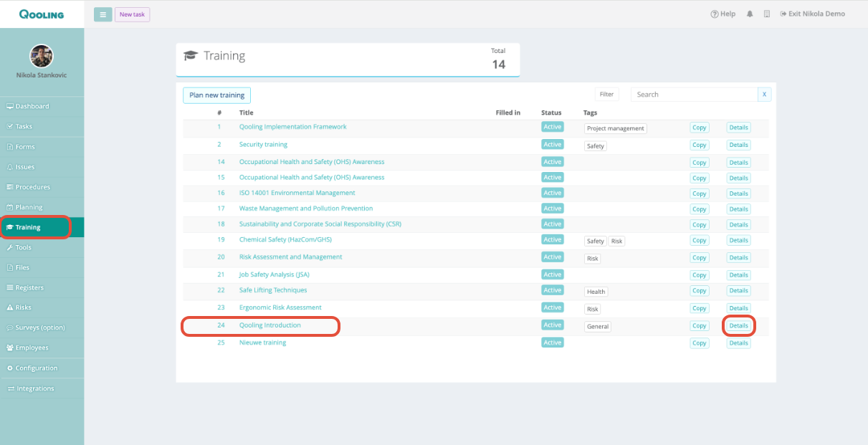The height and width of the screenshot is (445, 868).
Task: Open Issues in sidebar
Action: coord(42,167)
